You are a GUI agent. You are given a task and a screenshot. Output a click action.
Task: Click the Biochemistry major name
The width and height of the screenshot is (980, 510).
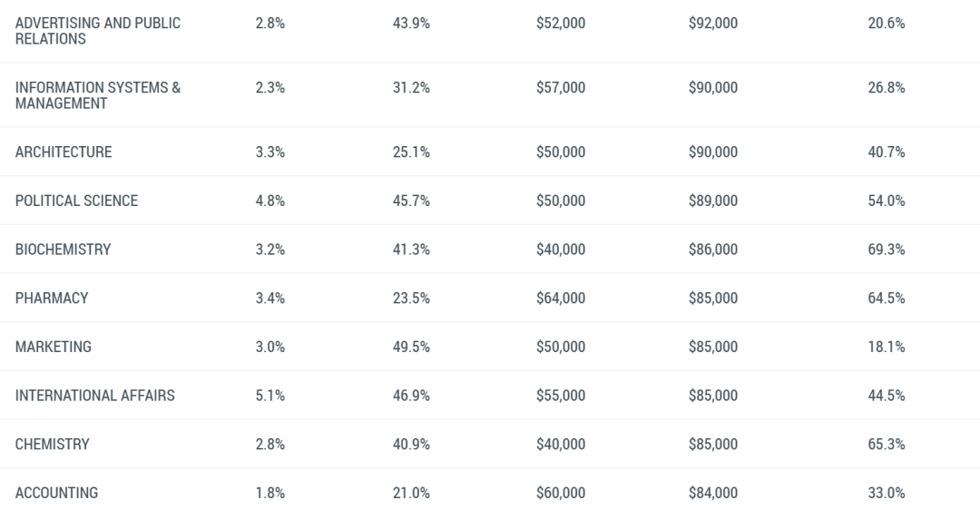63,250
